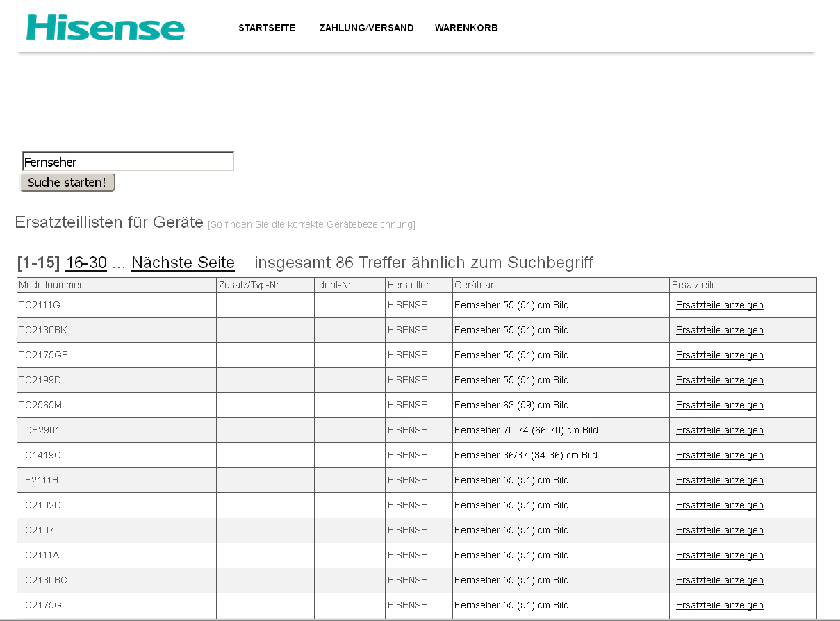The height and width of the screenshot is (621, 840).
Task: Show spare parts for model TC2111A
Action: tap(719, 556)
